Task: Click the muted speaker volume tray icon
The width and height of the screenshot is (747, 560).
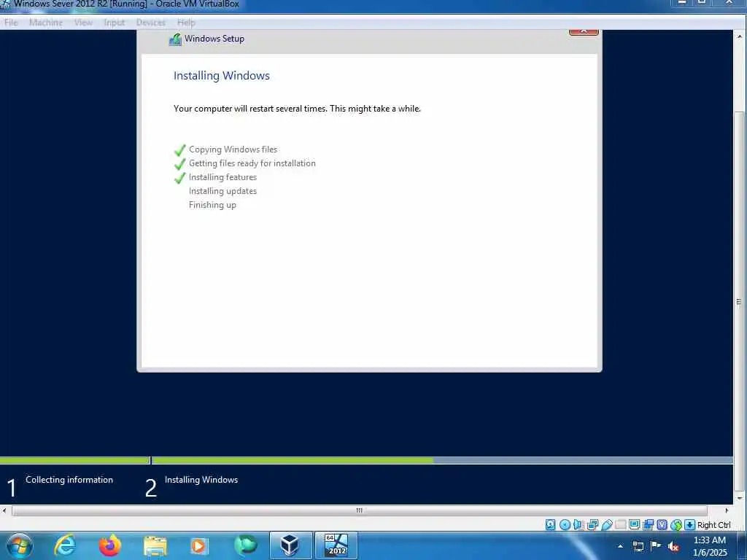Action: [x=673, y=547]
